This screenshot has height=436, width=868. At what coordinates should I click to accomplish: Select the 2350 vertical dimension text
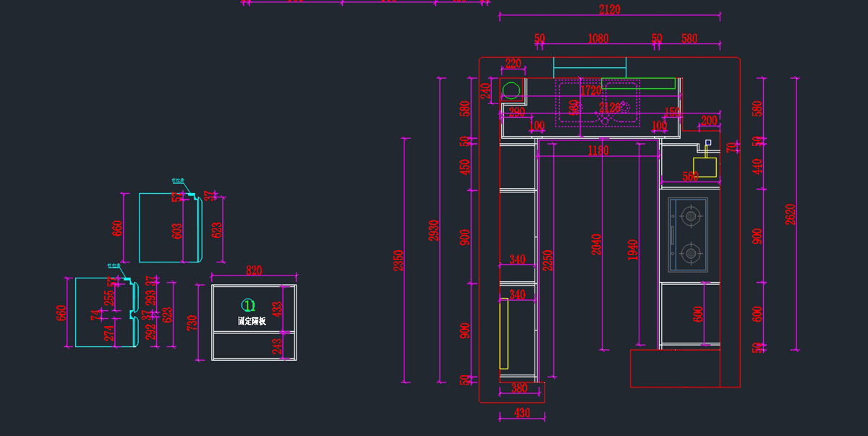399,260
